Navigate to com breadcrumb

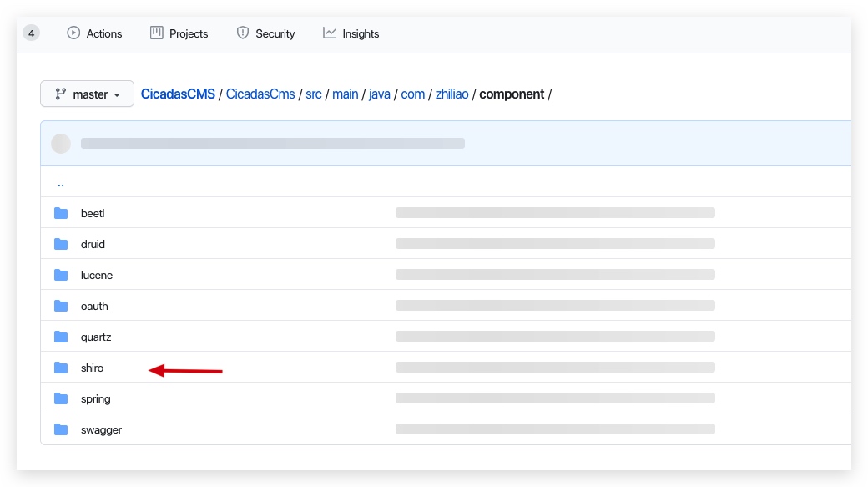click(412, 94)
